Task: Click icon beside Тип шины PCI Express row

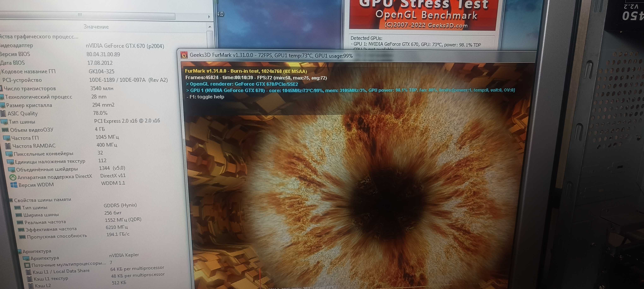Action: point(4,122)
